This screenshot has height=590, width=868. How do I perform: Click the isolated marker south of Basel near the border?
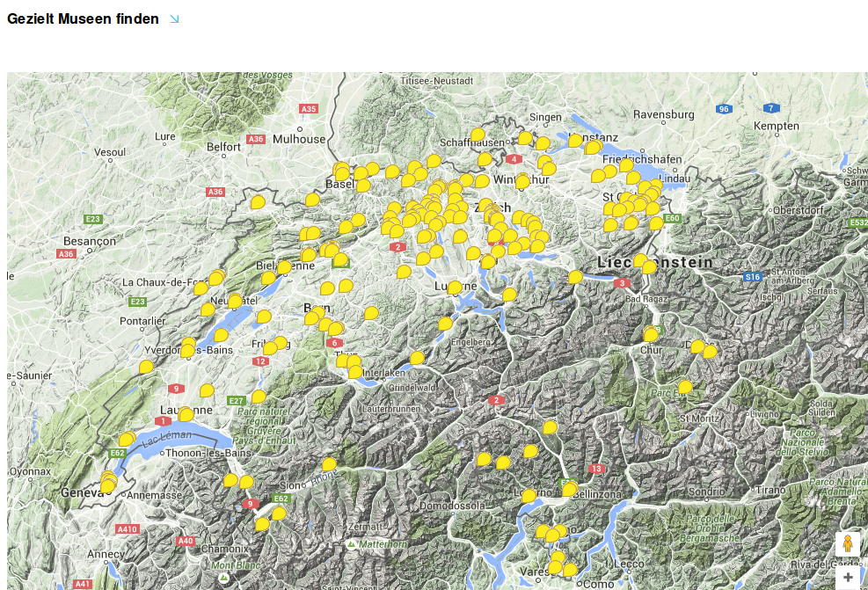[x=258, y=202]
